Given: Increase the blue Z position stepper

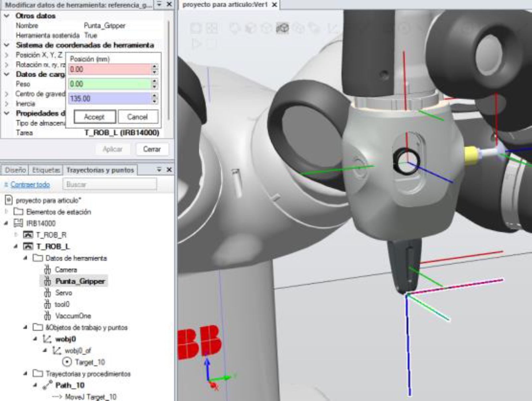Looking at the screenshot, I should tap(155, 96).
